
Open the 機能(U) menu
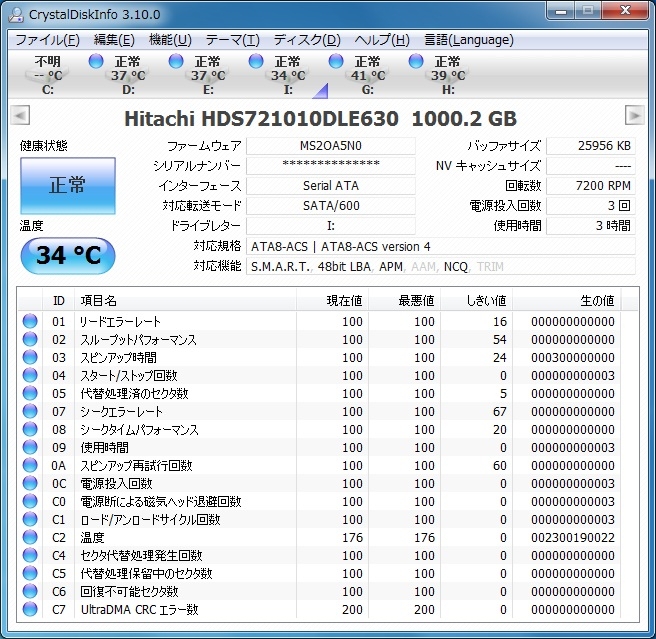(170, 40)
